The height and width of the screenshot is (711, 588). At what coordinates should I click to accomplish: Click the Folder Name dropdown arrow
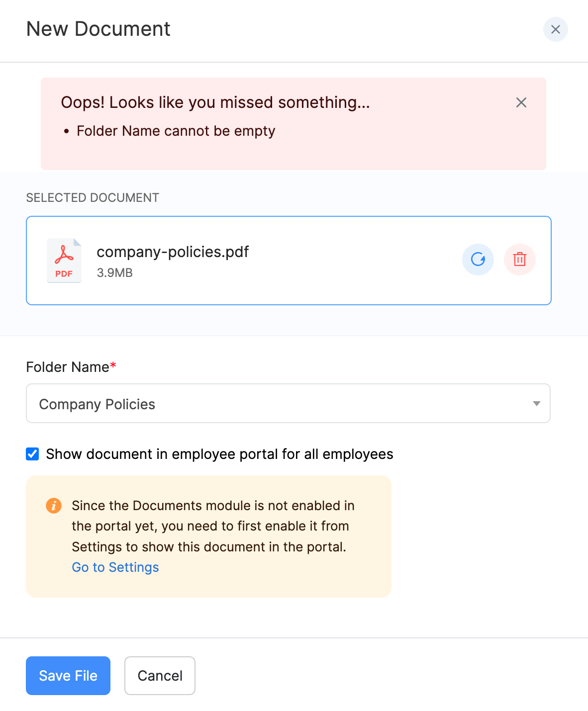(536, 404)
